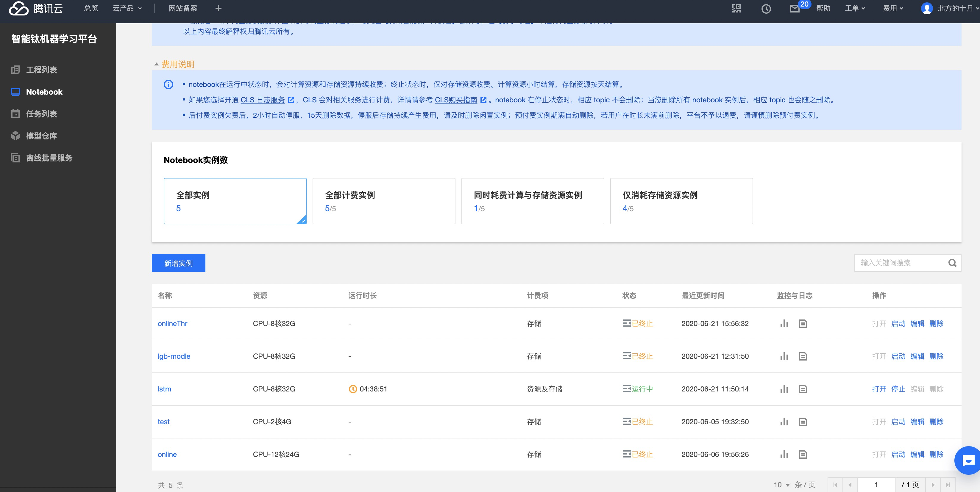This screenshot has width=980, height=492.
Task: Expand the 费用 dropdown in top bar
Action: (x=893, y=8)
